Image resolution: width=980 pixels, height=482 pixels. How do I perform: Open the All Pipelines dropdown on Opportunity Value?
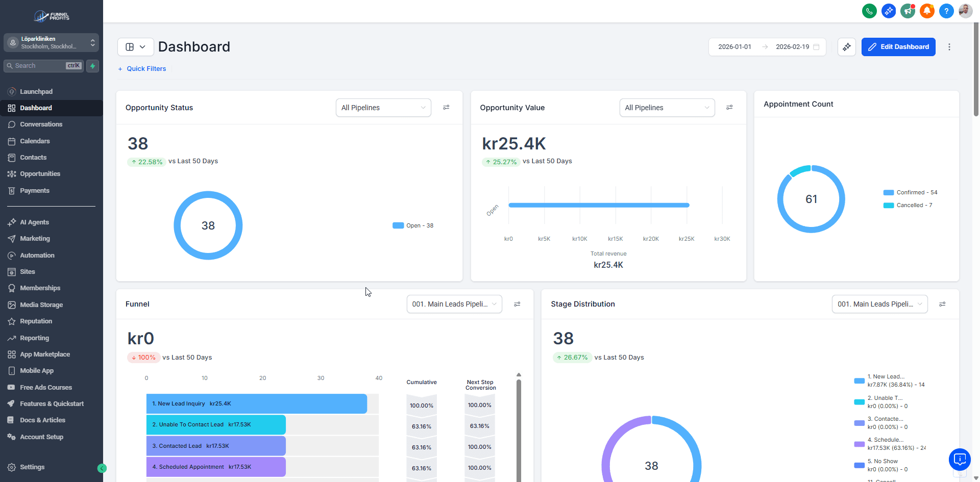click(667, 108)
